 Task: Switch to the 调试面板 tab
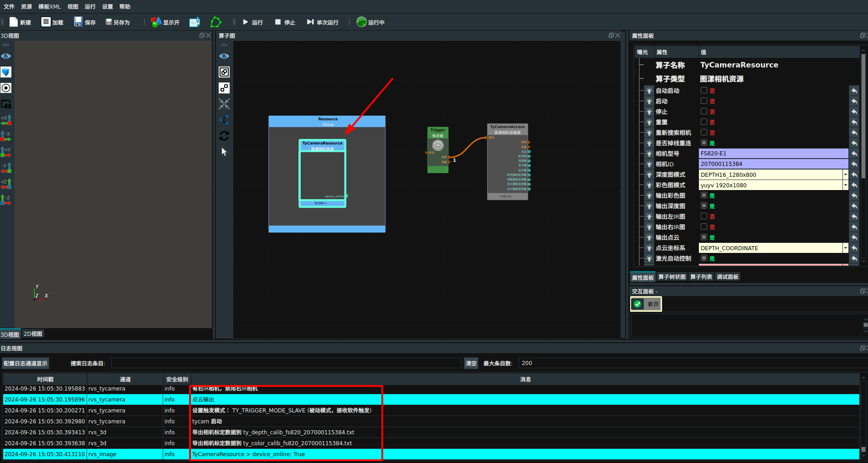tap(728, 277)
